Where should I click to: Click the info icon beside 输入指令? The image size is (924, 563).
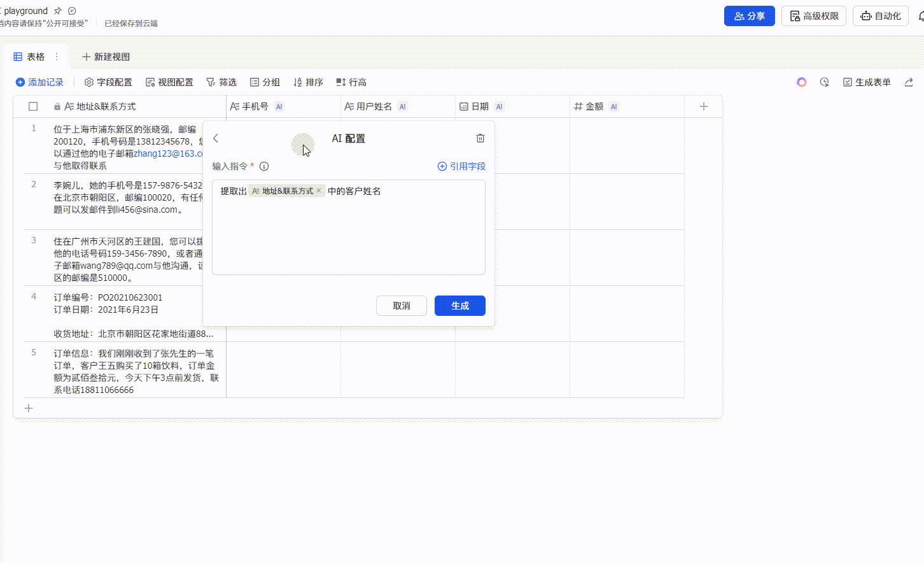(x=264, y=166)
